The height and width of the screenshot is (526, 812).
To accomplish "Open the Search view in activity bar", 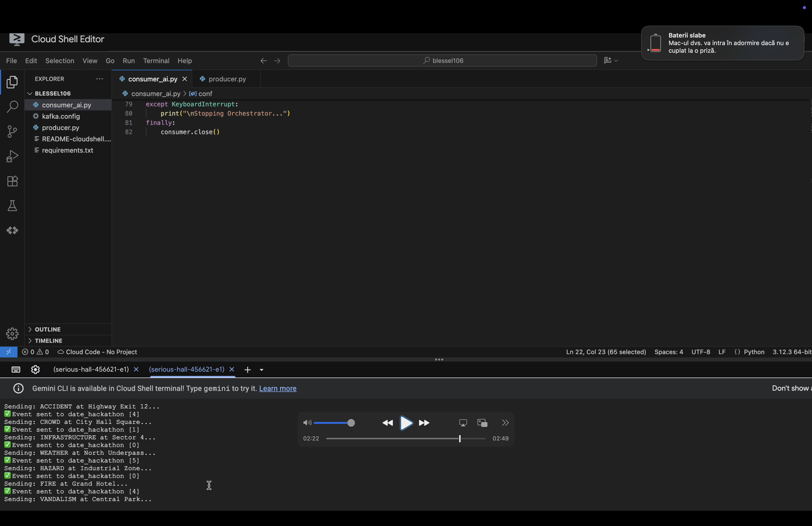I will 12,106.
